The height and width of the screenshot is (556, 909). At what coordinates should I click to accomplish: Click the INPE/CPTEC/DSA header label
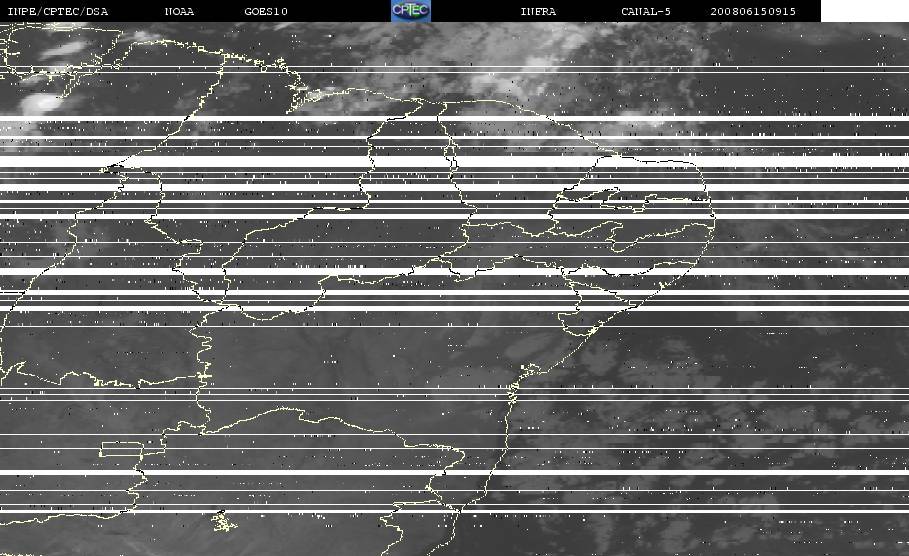point(58,11)
